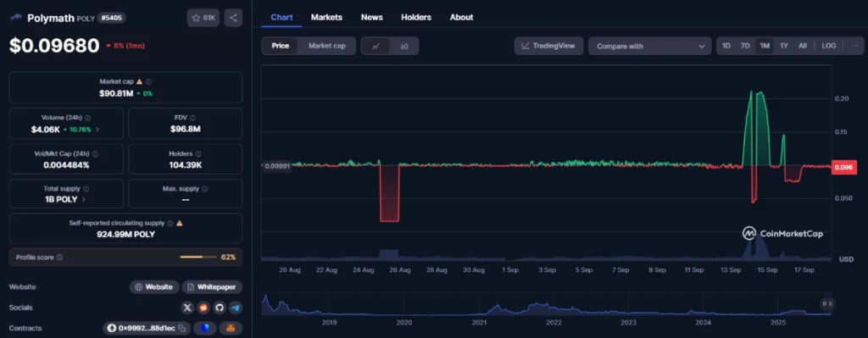Click the circulating supply info icon
The height and width of the screenshot is (338, 868).
170,223
